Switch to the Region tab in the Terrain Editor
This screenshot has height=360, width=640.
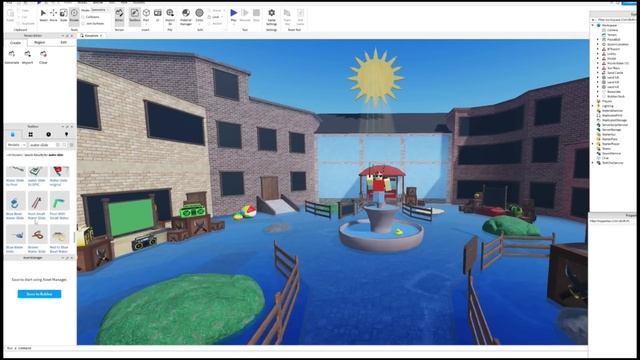click(x=40, y=42)
